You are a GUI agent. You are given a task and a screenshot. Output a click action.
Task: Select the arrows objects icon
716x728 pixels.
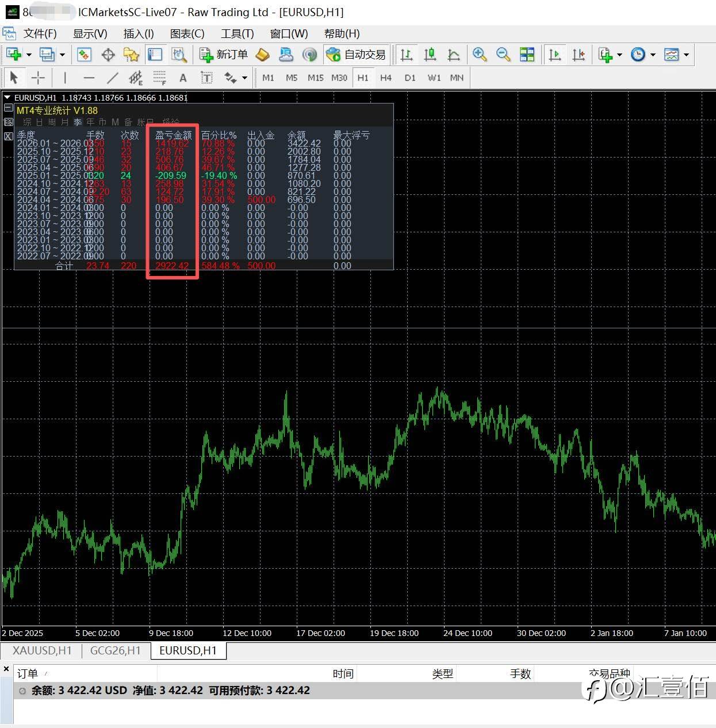coord(231,78)
